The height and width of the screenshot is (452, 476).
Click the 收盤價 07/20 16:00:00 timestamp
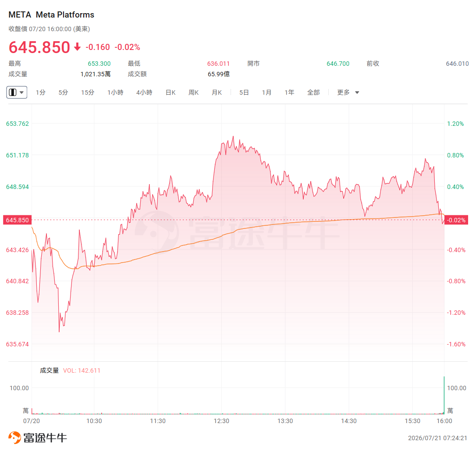(x=49, y=29)
